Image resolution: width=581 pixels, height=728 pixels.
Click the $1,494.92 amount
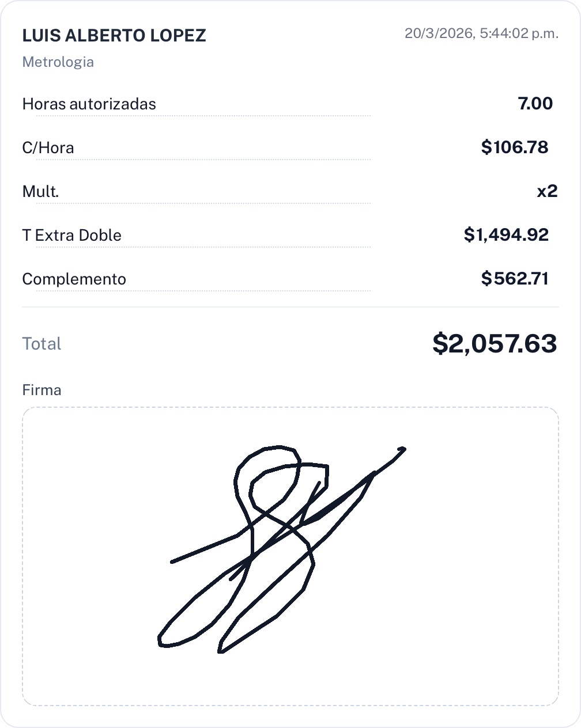506,235
